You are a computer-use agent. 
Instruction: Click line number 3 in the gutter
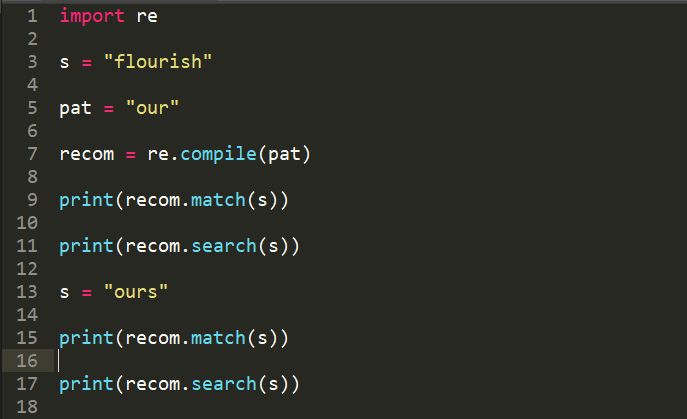[32, 62]
